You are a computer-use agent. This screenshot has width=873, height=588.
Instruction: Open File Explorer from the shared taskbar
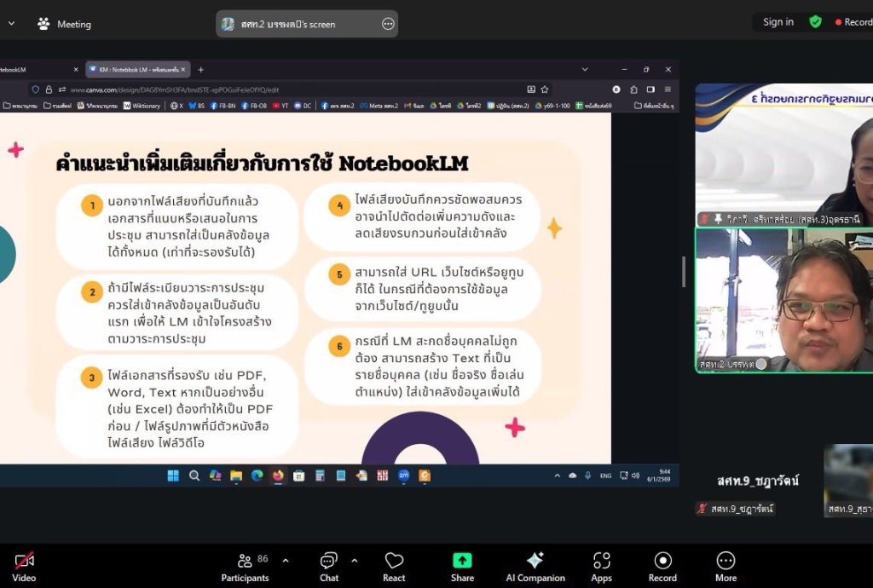[x=236, y=476]
